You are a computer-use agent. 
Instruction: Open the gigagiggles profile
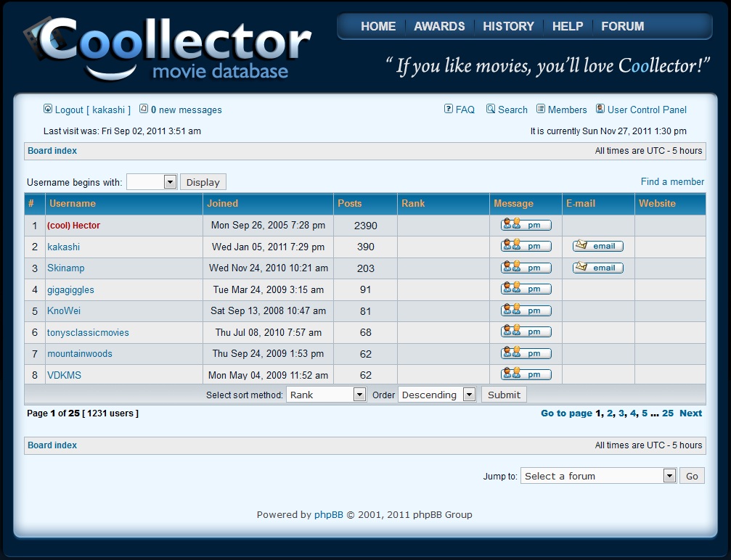coord(70,289)
